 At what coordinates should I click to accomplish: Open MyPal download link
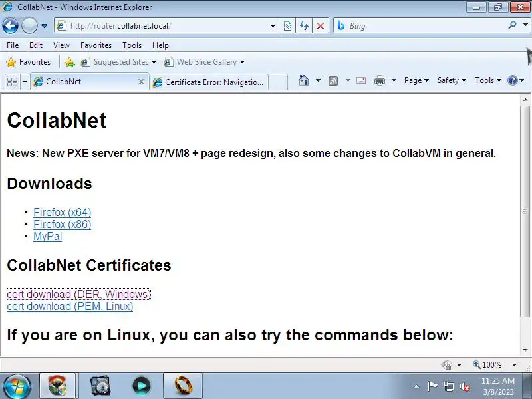point(47,237)
